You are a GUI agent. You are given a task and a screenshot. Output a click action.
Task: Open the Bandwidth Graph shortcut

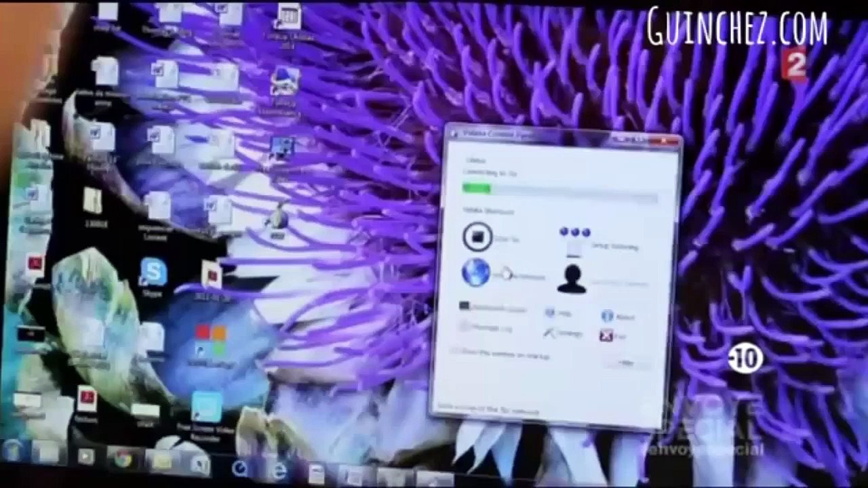coord(493,308)
